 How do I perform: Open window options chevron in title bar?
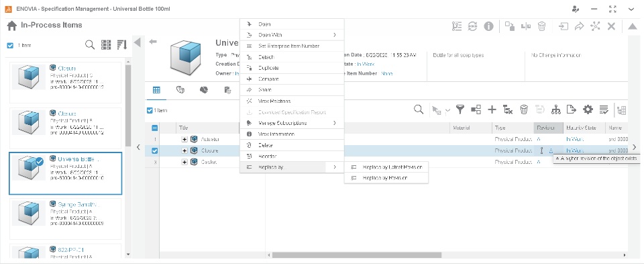631,9
